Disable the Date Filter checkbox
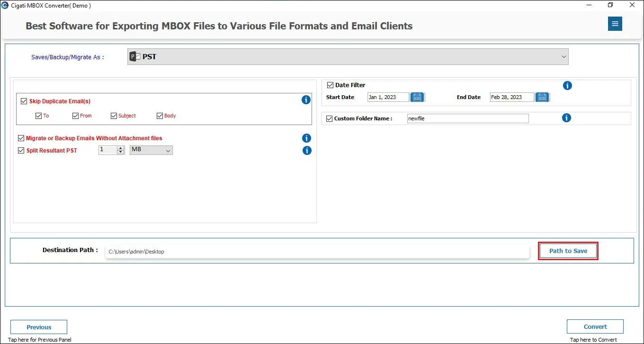The image size is (644, 344). 331,85
